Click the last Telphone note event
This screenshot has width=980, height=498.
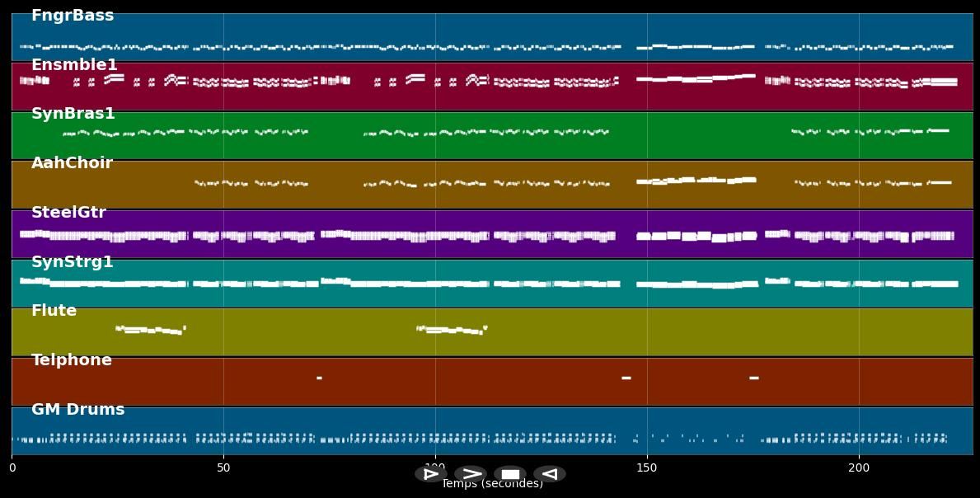(x=753, y=378)
